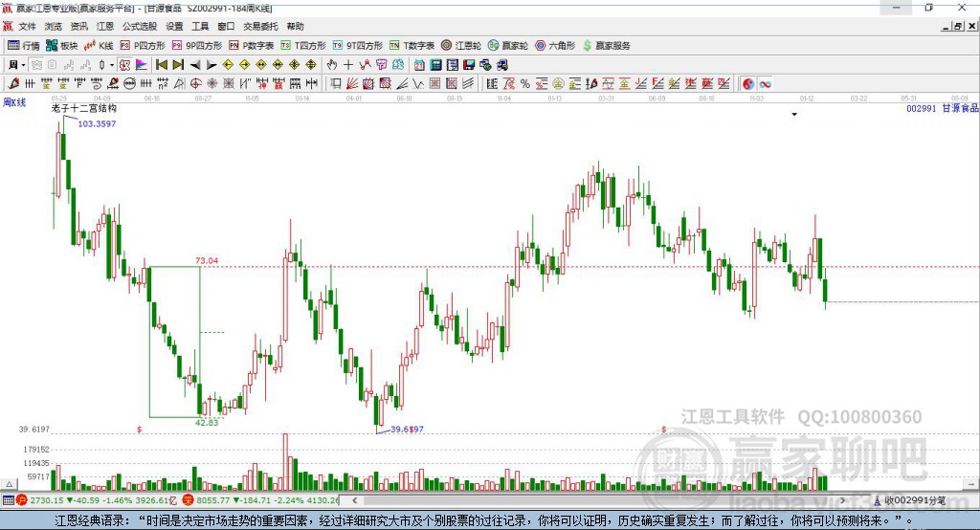Image resolution: width=980 pixels, height=530 pixels.
Task: Open the 帮助 menu
Action: 295,26
